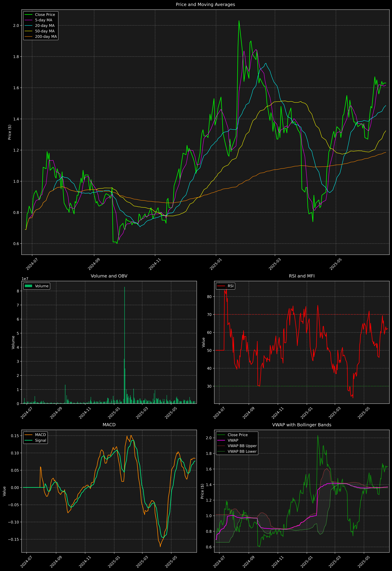Click the '5-day MA' legend entry
The width and height of the screenshot is (392, 571).
(43, 20)
